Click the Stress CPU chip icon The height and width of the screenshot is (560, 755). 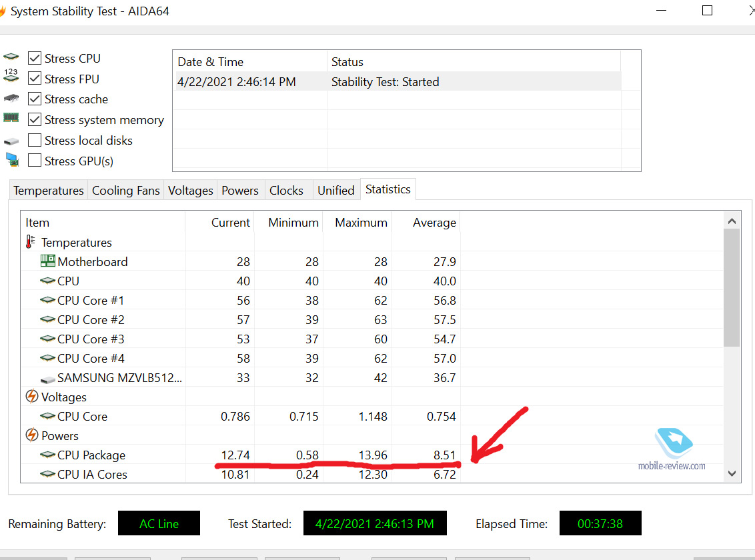11,57
